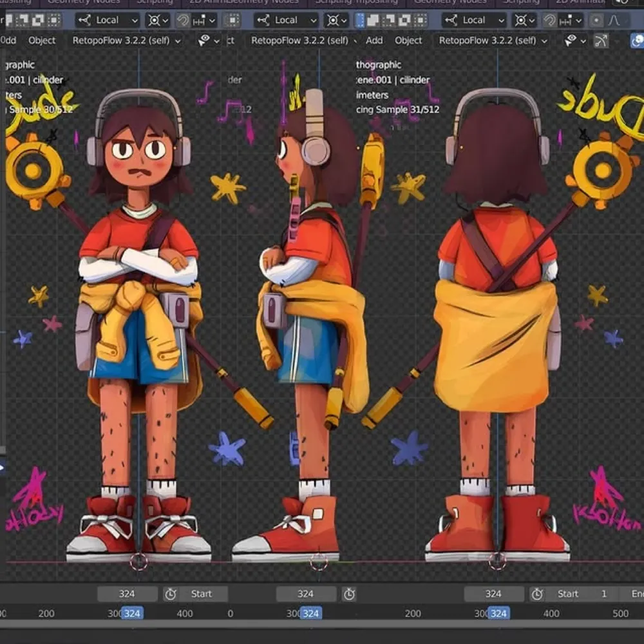Open snap-to options dropdown in right viewport header
Screen dimensions: 644x644
571,20
